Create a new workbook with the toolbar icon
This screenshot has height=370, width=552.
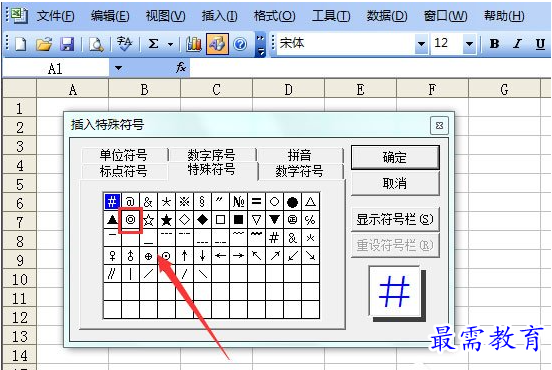[21, 44]
